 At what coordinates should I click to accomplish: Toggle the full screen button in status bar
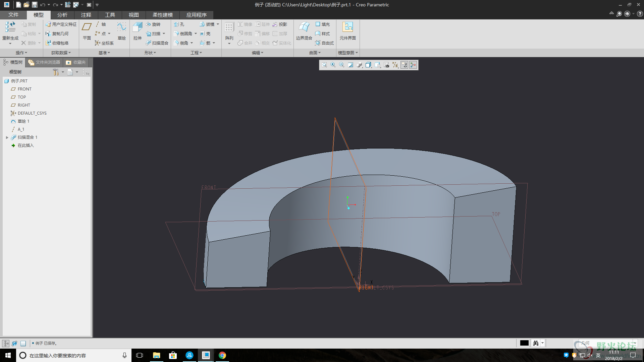pos(23,343)
